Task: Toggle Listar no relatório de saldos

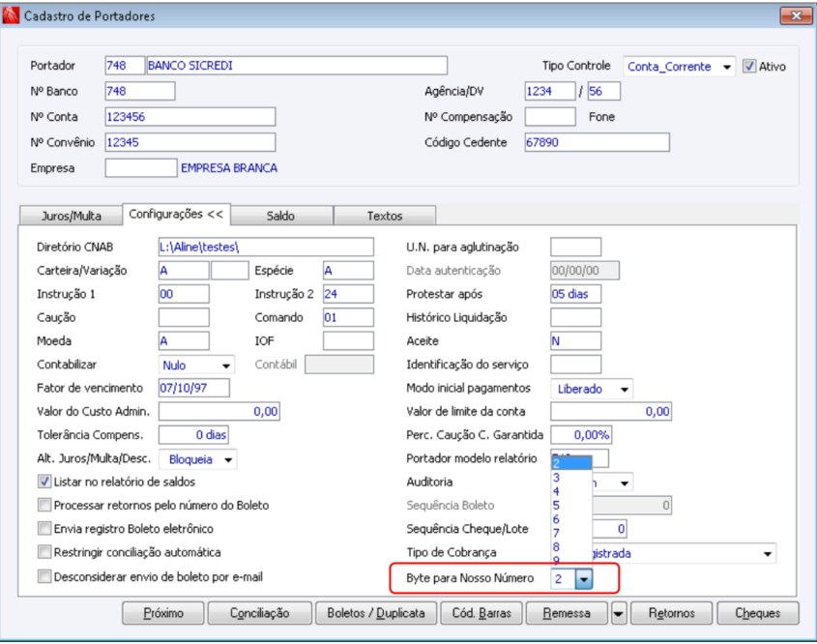Action: (x=44, y=482)
